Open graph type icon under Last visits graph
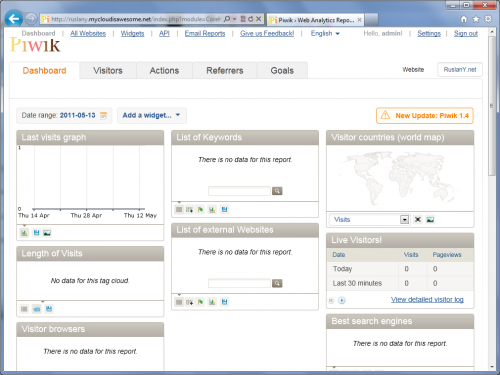This screenshot has width=500, height=375. (x=24, y=233)
